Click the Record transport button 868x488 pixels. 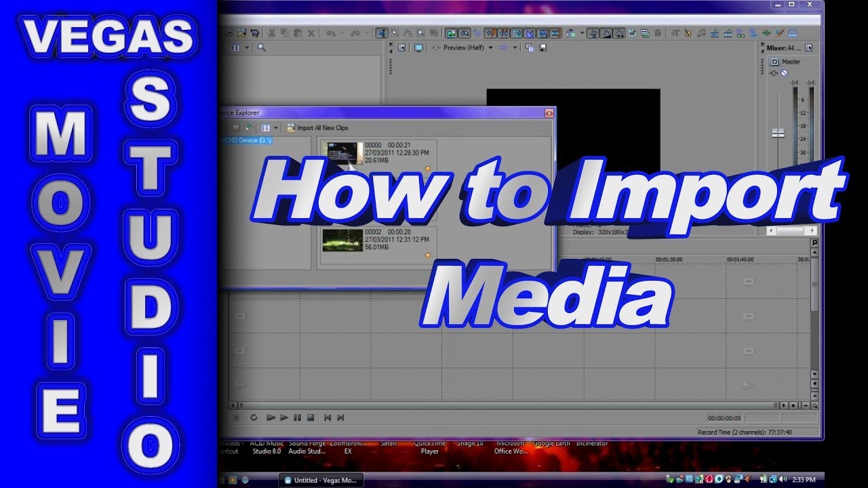[236, 418]
